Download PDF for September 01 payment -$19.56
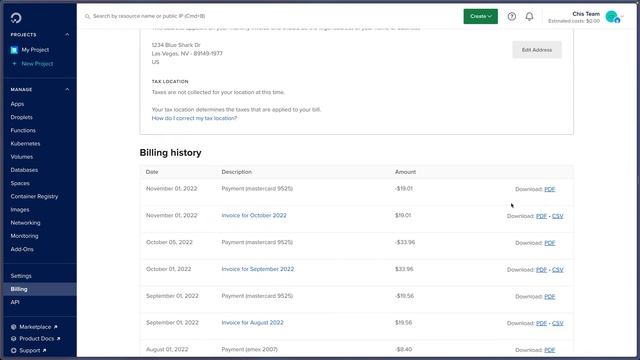The height and width of the screenshot is (360, 640). [549, 297]
